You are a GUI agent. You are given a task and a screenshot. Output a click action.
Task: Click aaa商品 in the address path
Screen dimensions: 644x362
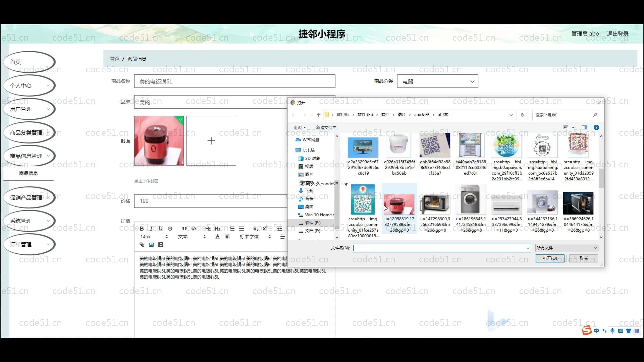[422, 115]
